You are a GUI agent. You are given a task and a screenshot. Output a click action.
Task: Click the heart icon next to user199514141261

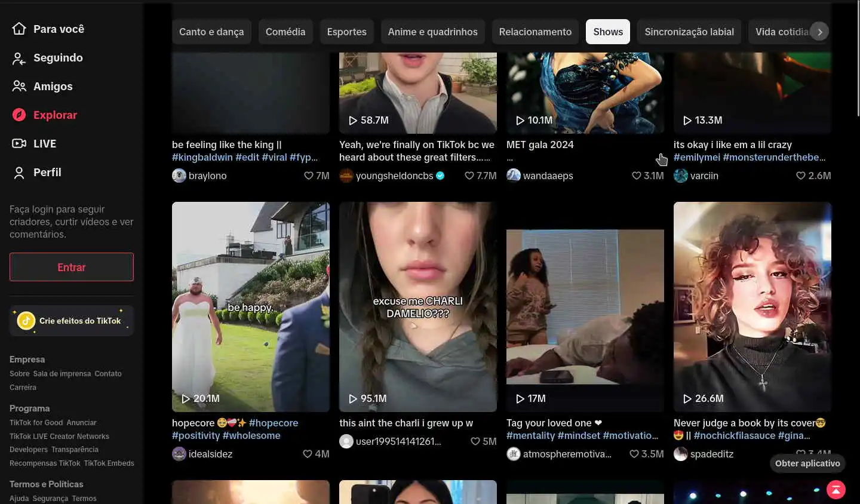(x=475, y=441)
